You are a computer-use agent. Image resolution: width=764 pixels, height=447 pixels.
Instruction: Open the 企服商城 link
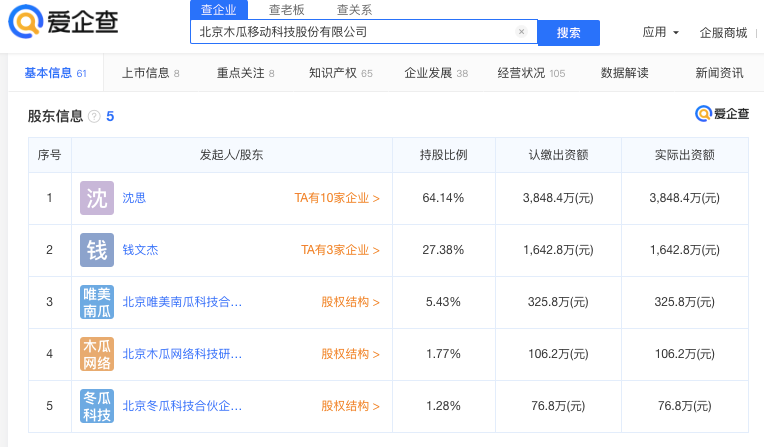[x=723, y=33]
